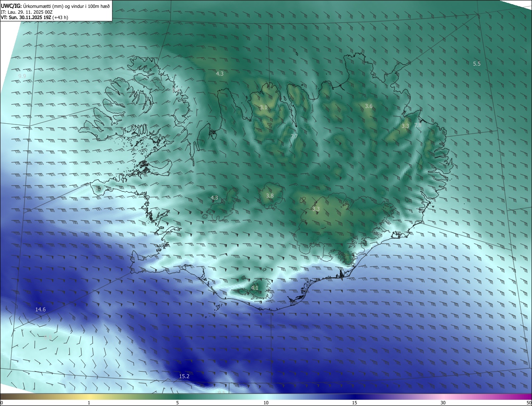The image size is (532, 406).
Task: Click the 3.3 value on the Vatnajökull glacier
Action: click(315, 209)
